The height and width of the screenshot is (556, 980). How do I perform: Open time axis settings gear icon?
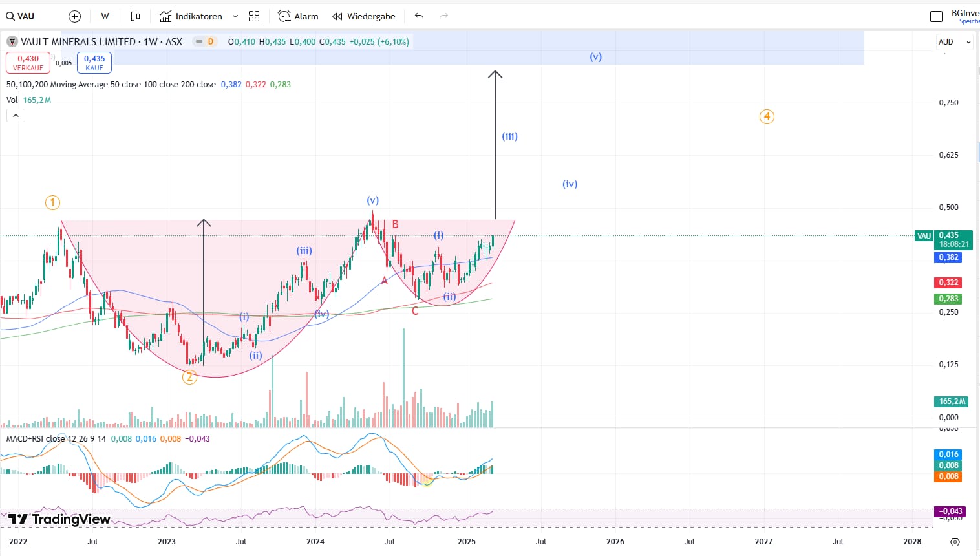955,542
